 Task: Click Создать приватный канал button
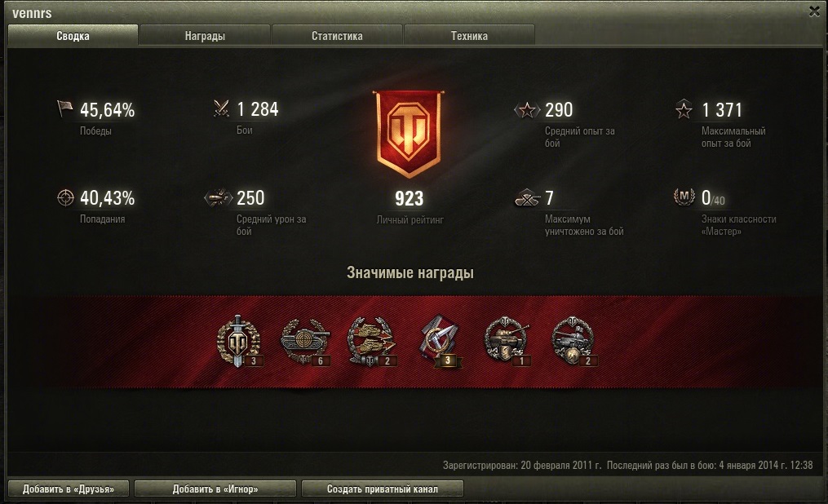click(383, 489)
